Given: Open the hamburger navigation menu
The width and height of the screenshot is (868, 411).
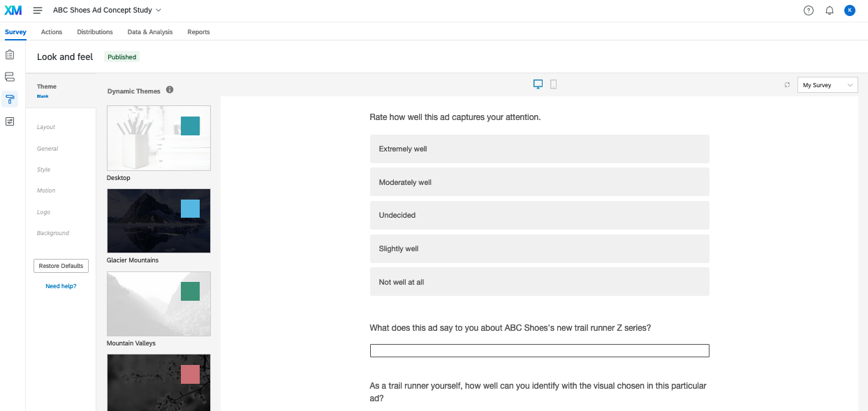Looking at the screenshot, I should [38, 10].
